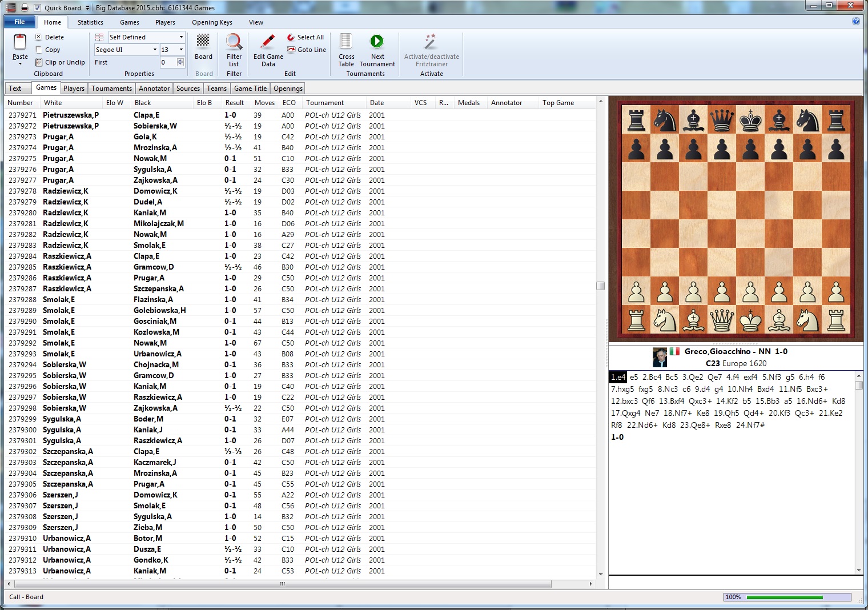Click the Italian flag icon

click(674, 351)
